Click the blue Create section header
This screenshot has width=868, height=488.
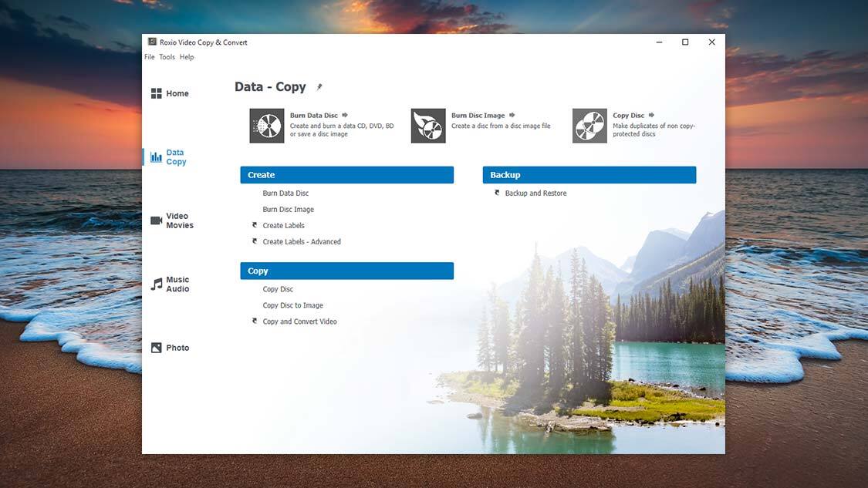(346, 175)
